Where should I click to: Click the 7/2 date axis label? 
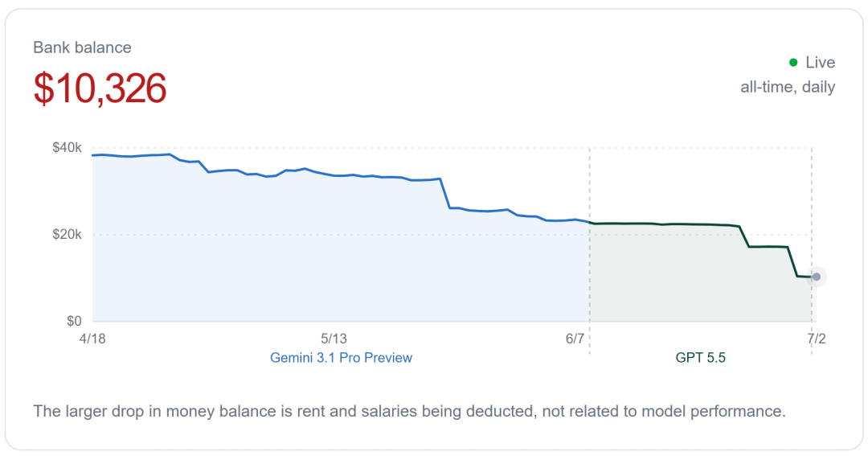click(817, 339)
